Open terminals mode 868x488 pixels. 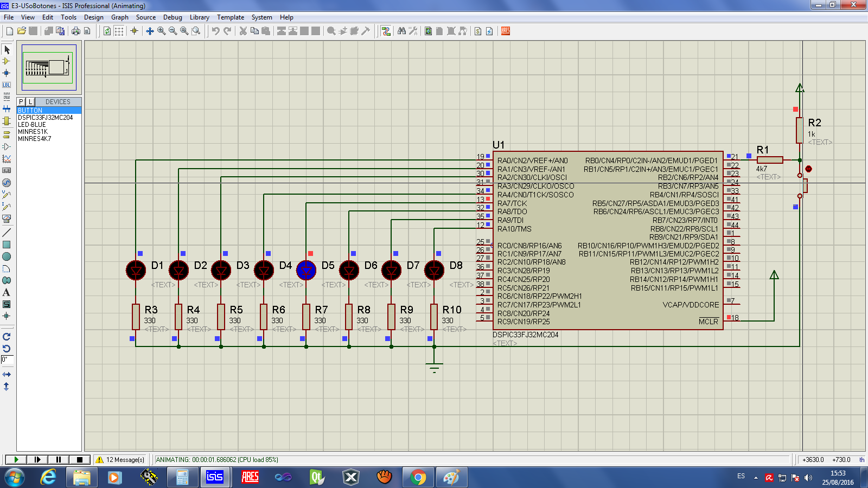(x=7, y=134)
